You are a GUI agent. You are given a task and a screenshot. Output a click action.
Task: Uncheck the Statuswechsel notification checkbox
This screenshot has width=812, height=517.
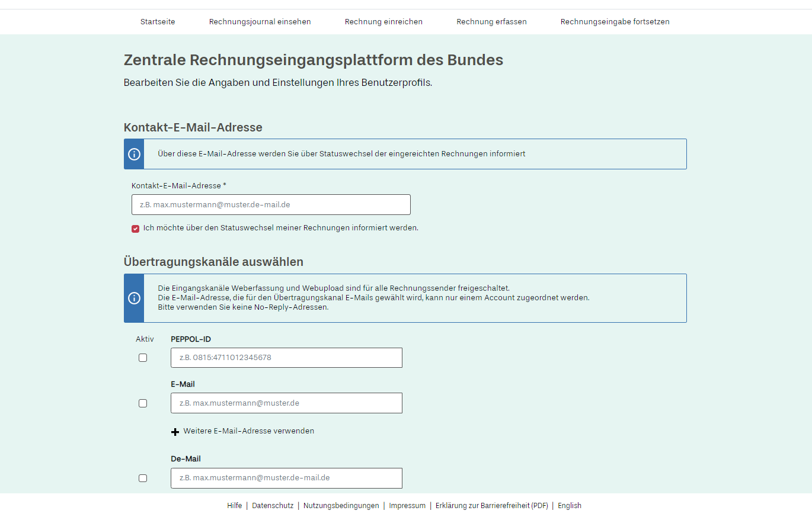[135, 229]
